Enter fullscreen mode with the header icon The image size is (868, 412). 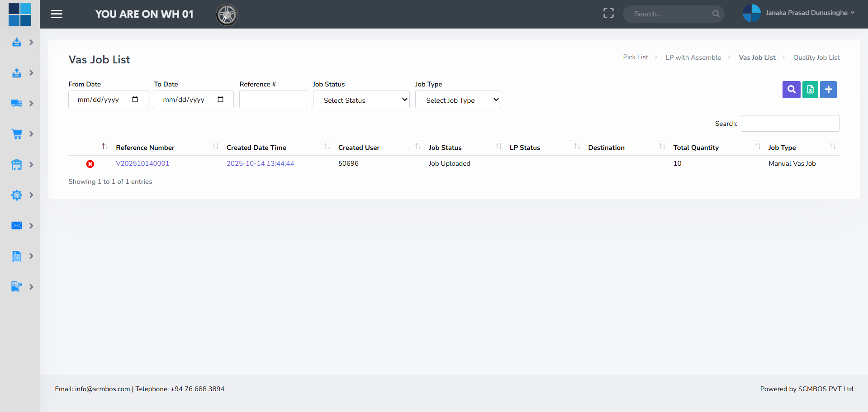(x=608, y=13)
